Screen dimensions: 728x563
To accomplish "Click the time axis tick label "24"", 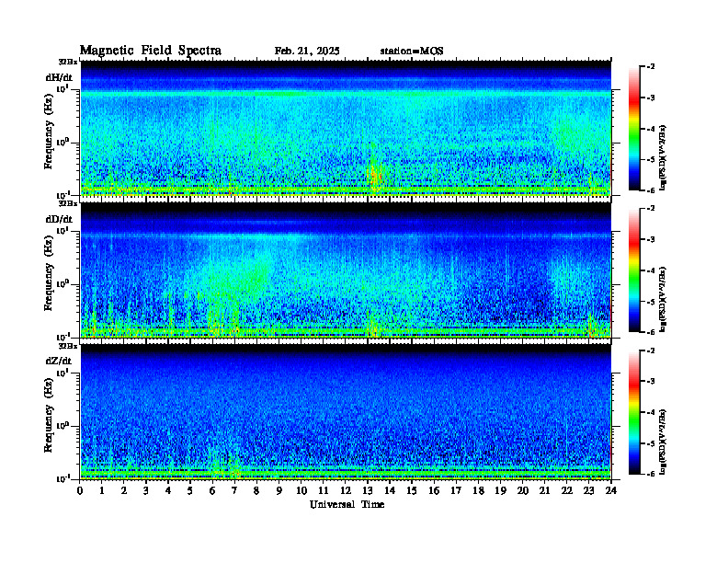I will pyautogui.click(x=611, y=490).
